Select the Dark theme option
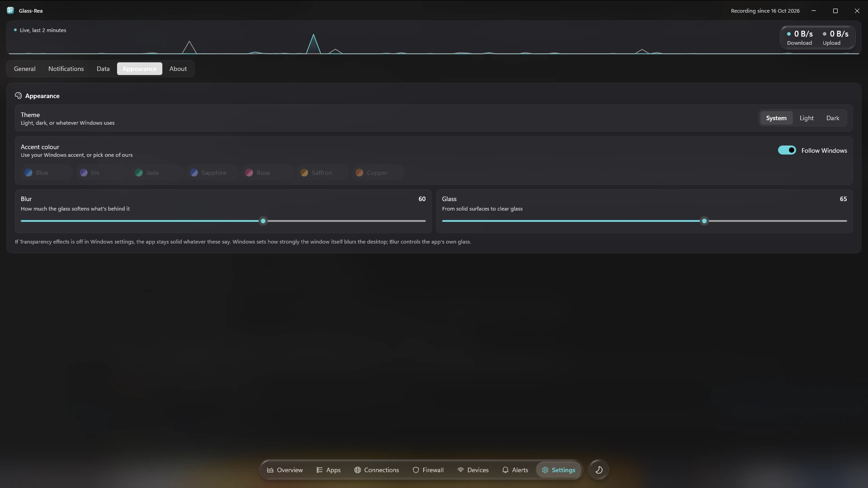 coord(832,118)
